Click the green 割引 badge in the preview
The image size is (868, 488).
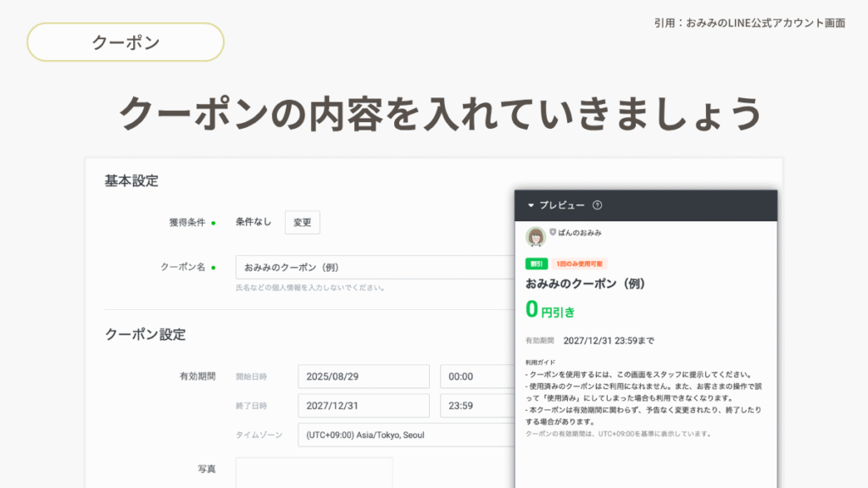point(536,263)
